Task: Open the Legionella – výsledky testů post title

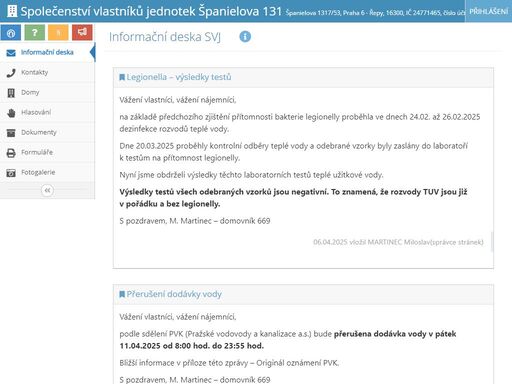Action: tap(179, 77)
